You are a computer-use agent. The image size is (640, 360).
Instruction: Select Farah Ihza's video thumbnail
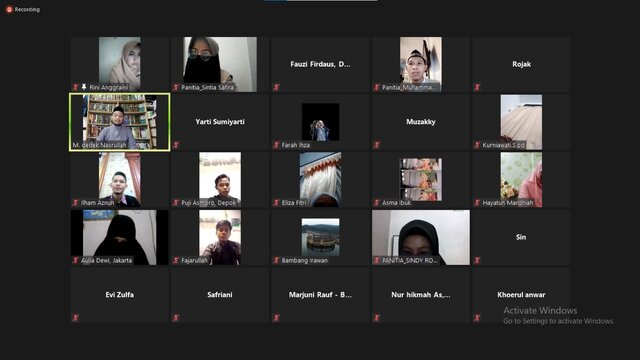click(x=320, y=122)
